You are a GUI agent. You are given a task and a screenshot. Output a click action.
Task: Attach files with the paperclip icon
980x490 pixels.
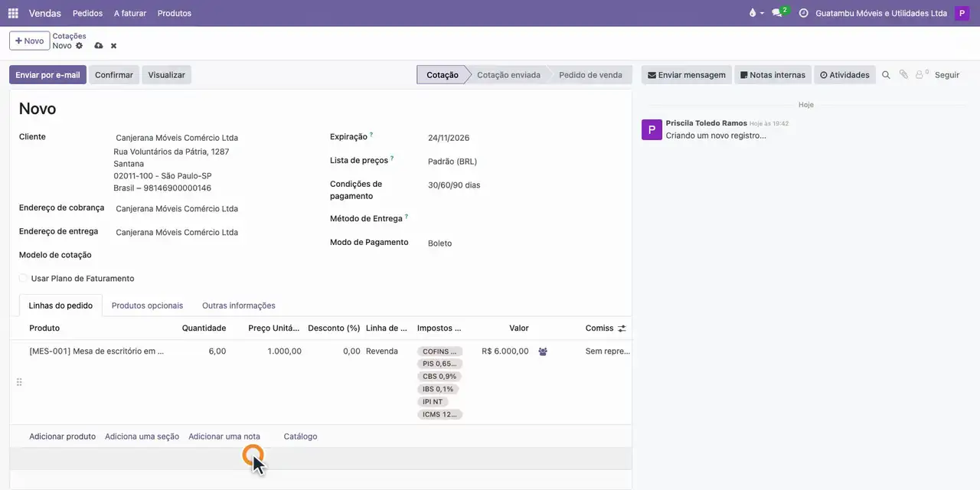[x=903, y=75]
